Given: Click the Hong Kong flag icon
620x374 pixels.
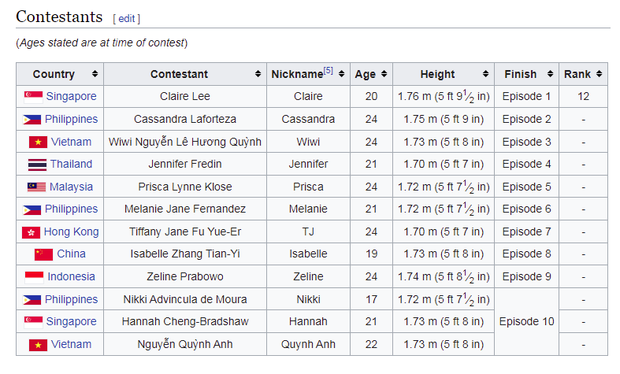Looking at the screenshot, I should tap(31, 232).
